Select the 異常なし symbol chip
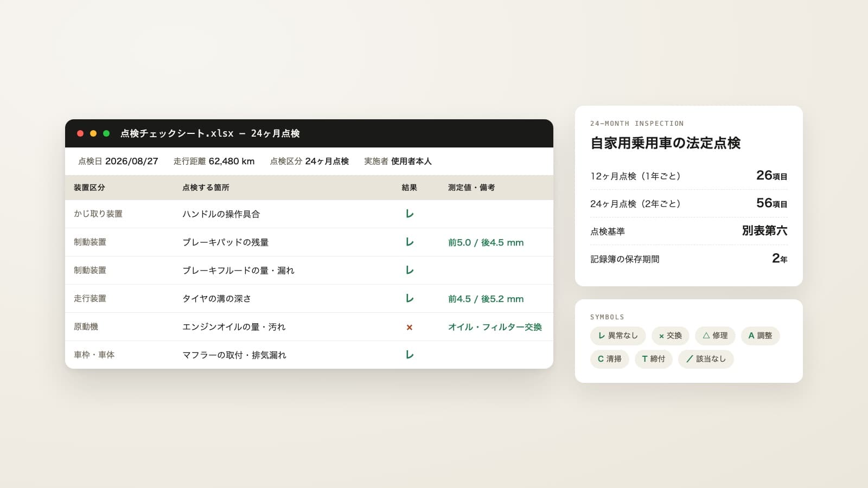Image resolution: width=868 pixels, height=488 pixels. click(x=618, y=336)
